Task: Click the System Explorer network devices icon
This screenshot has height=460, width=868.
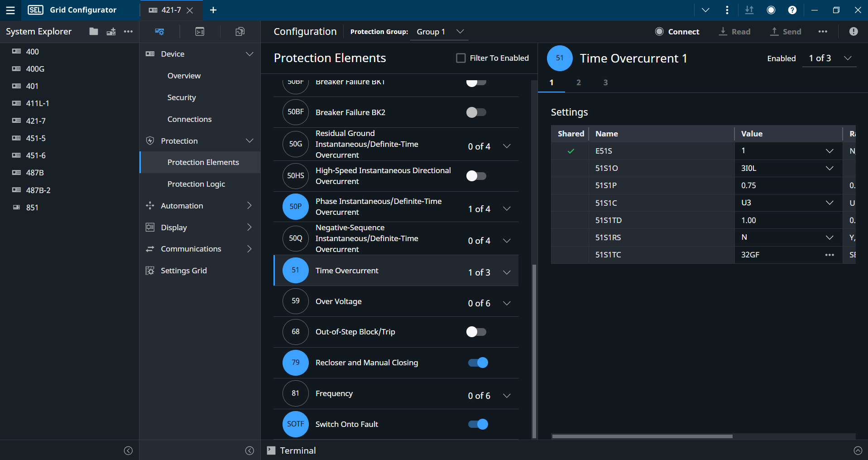Action: tap(111, 31)
